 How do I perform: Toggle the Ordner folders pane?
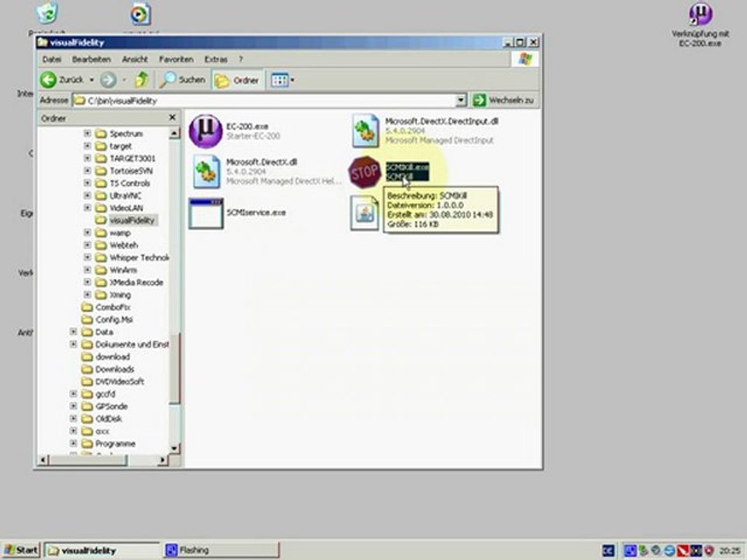click(237, 80)
